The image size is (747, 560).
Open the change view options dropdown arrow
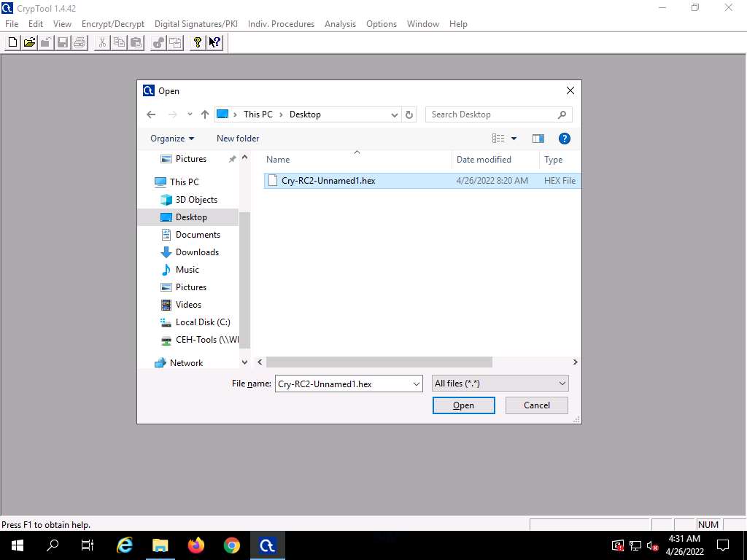click(x=514, y=139)
